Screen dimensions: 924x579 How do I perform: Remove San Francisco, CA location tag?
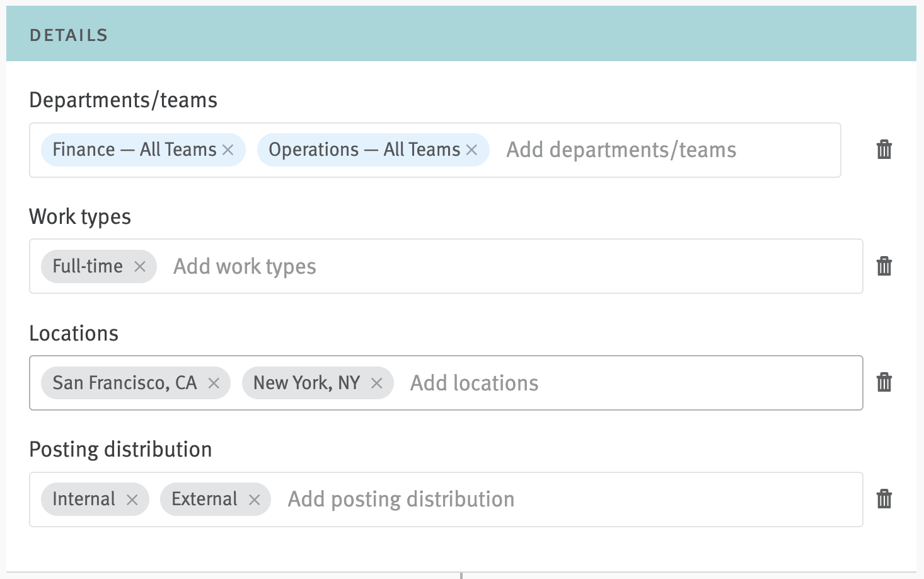click(x=214, y=383)
